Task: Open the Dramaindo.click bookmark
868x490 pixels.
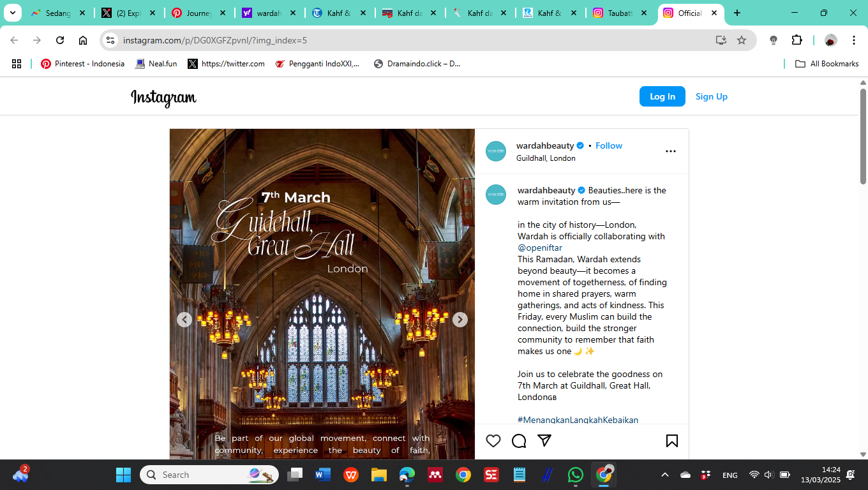Action: click(417, 64)
